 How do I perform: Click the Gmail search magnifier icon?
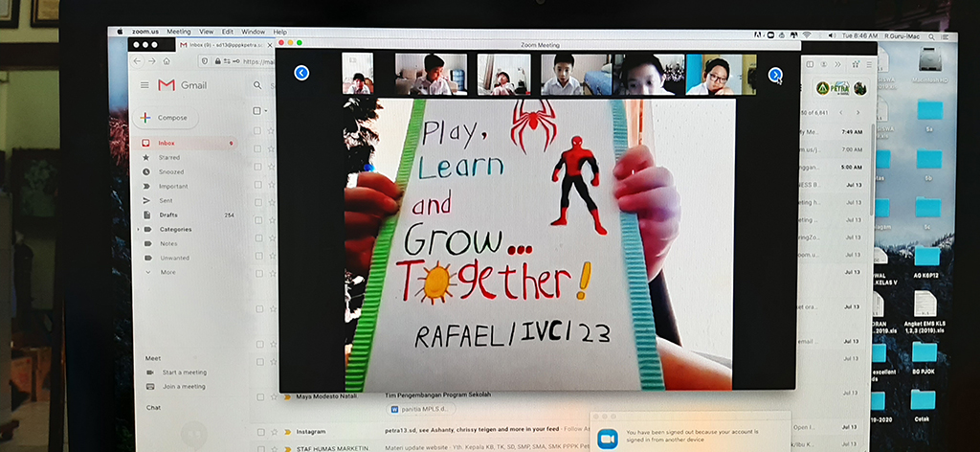coord(258,85)
